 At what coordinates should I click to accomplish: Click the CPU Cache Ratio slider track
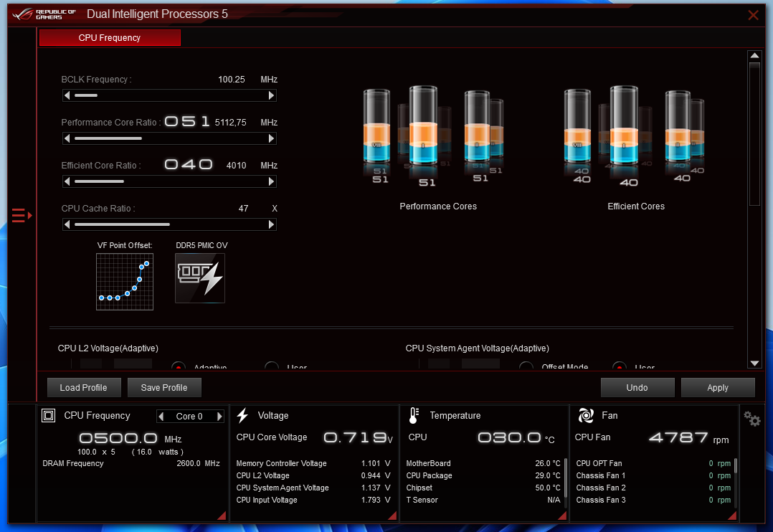point(169,224)
